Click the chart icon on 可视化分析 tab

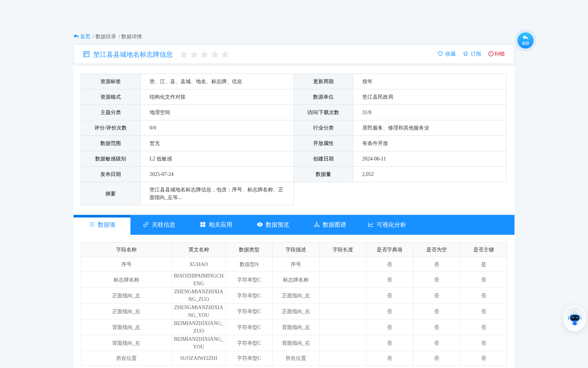(x=371, y=224)
